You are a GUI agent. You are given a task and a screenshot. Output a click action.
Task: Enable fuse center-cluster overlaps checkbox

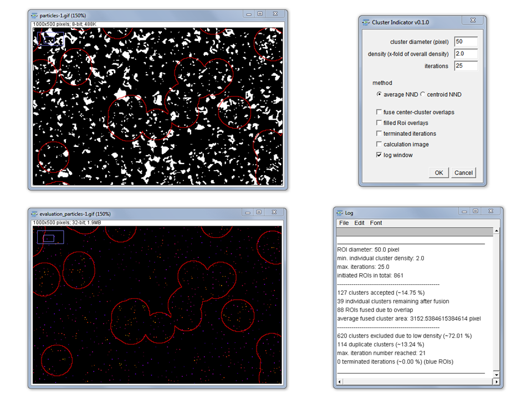[x=379, y=112]
